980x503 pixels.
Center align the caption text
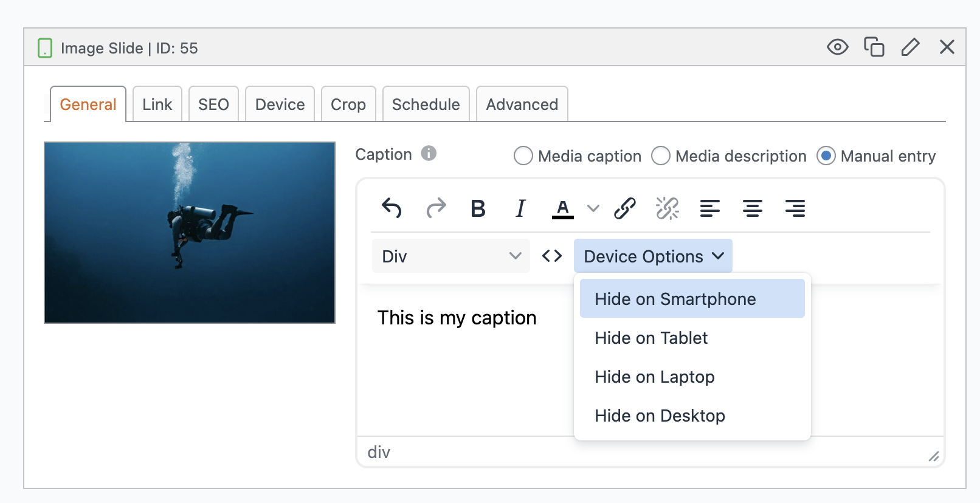[x=752, y=208]
